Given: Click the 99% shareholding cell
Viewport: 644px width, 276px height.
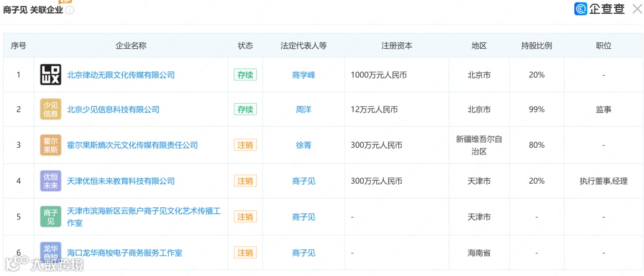Looking at the screenshot, I should 537,110.
